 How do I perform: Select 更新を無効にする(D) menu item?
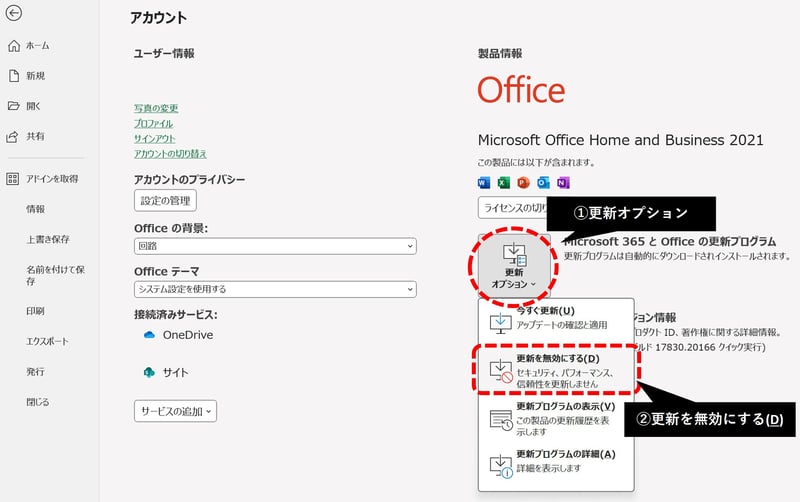556,369
